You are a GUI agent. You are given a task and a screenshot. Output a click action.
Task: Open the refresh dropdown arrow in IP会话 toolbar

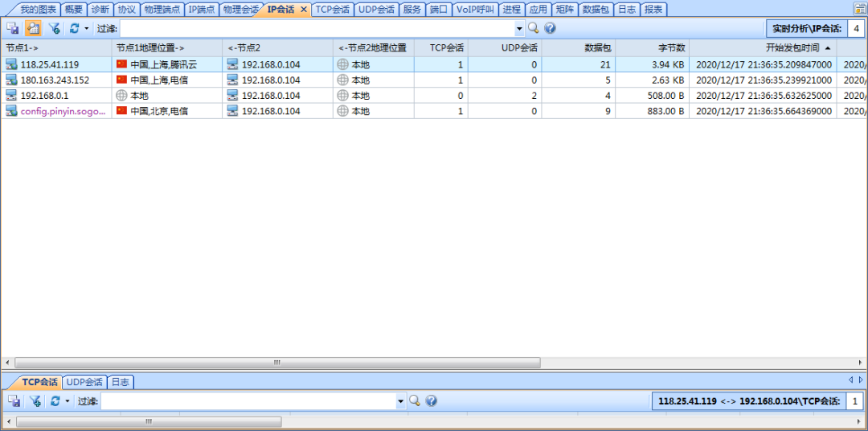tap(86, 28)
